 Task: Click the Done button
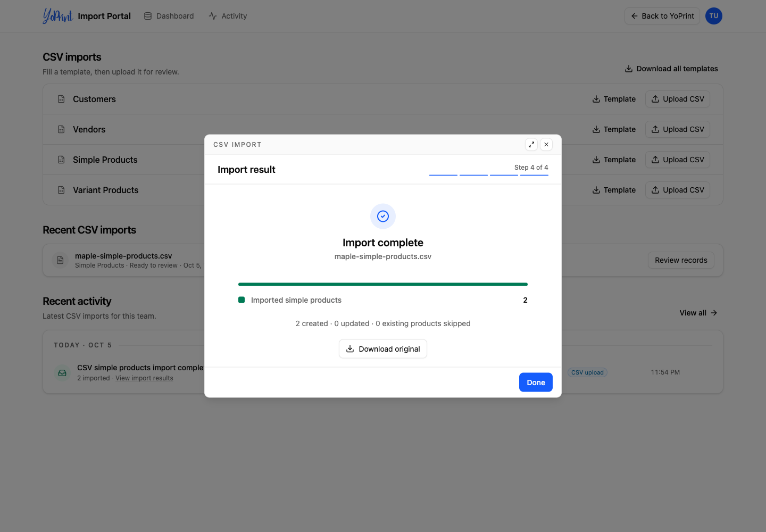(x=536, y=383)
